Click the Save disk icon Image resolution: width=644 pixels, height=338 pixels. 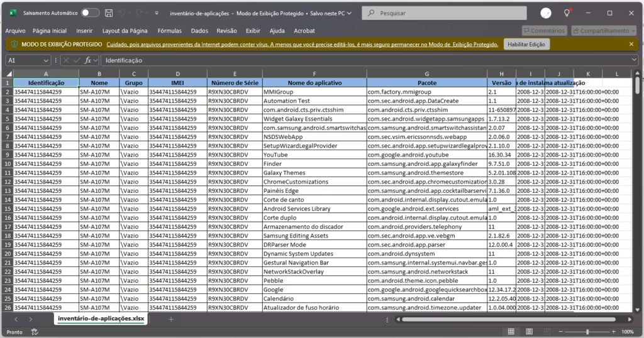pos(109,13)
